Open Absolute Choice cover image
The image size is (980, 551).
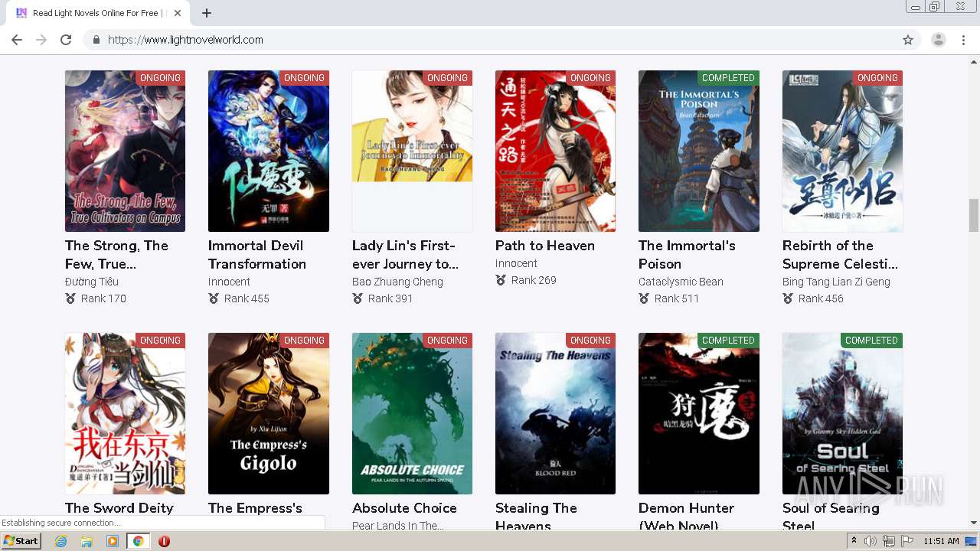[412, 413]
